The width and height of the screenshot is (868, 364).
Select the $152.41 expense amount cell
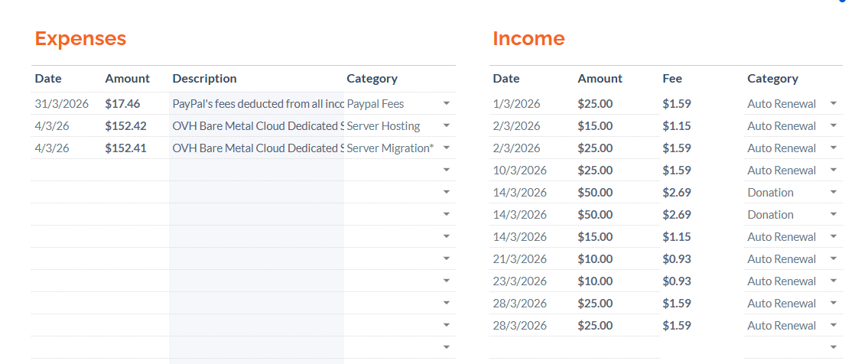click(125, 148)
